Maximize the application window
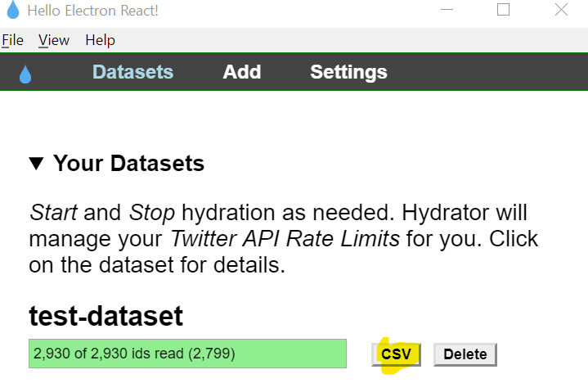588x383 pixels. point(503,11)
